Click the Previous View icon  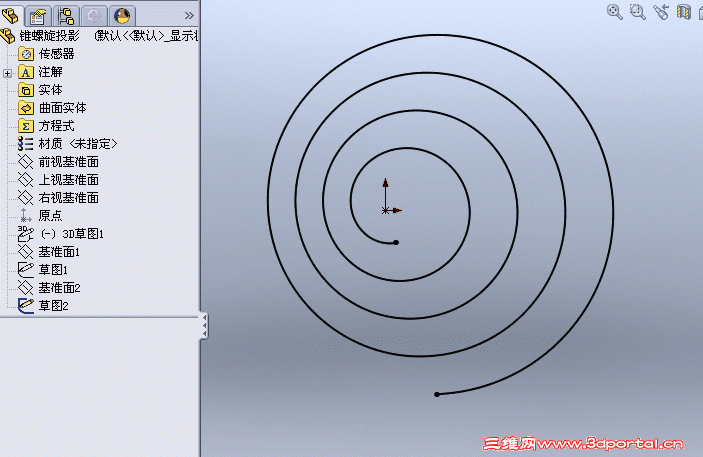coord(661,12)
